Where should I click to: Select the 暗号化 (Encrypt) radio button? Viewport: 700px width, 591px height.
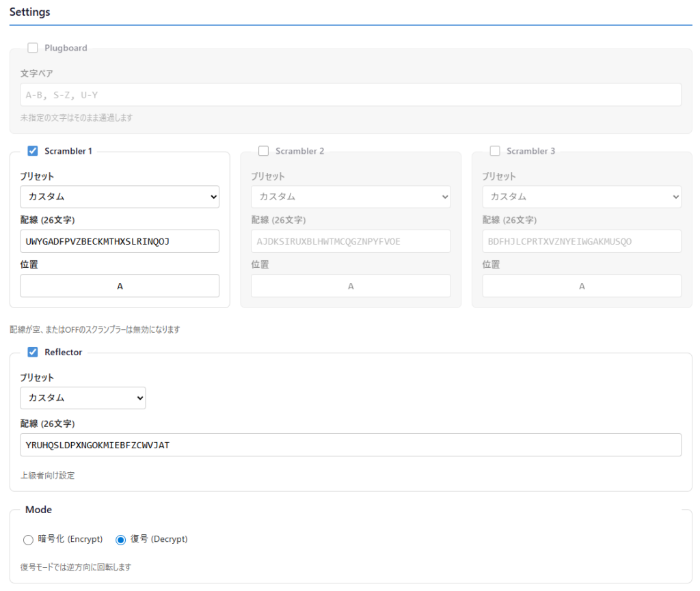pos(28,540)
